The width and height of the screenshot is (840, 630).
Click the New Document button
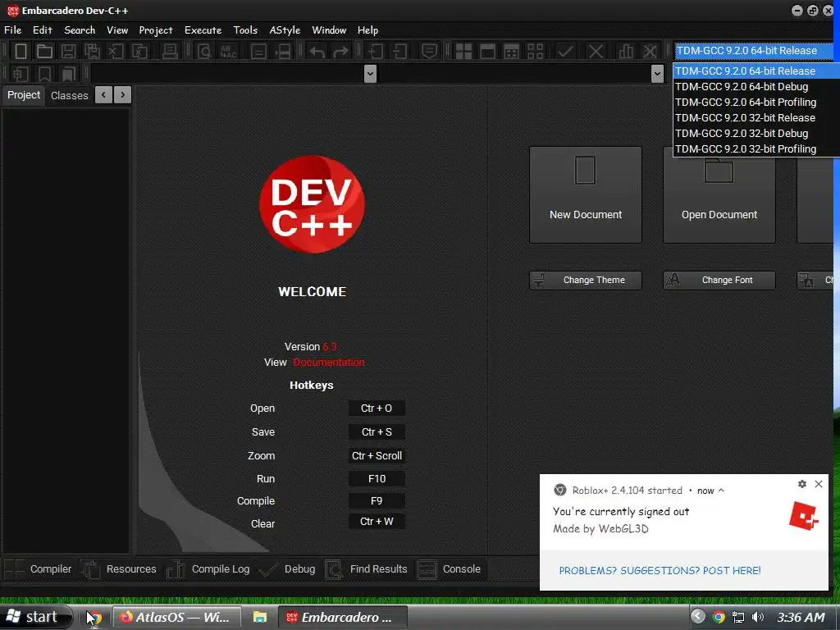586,195
